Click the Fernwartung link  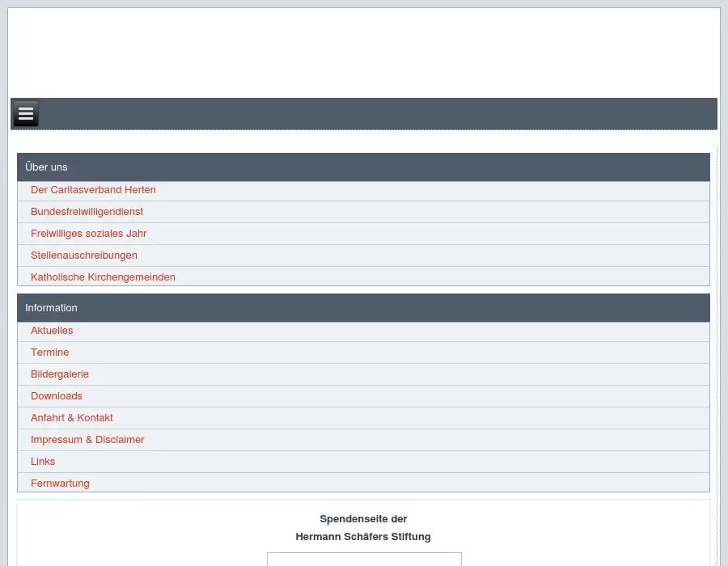(x=60, y=484)
